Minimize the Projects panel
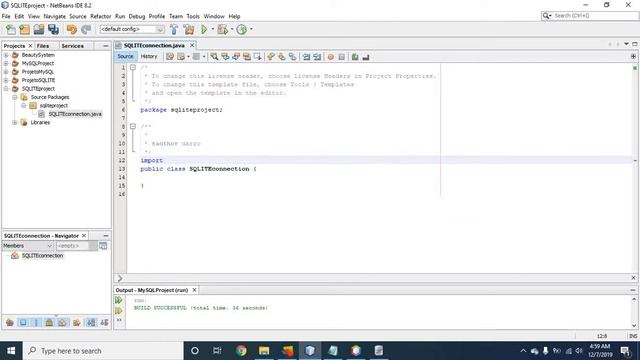640x360 pixels. (x=106, y=46)
